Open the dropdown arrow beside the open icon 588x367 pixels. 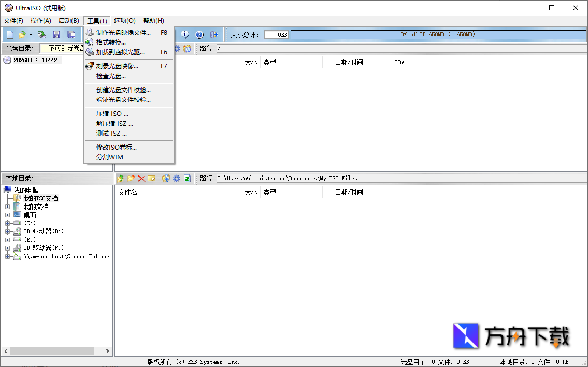tap(31, 34)
